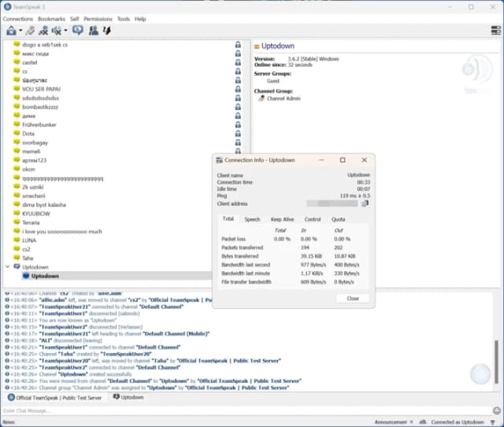Open the Permissions menu
The height and width of the screenshot is (427, 504).
click(x=98, y=19)
